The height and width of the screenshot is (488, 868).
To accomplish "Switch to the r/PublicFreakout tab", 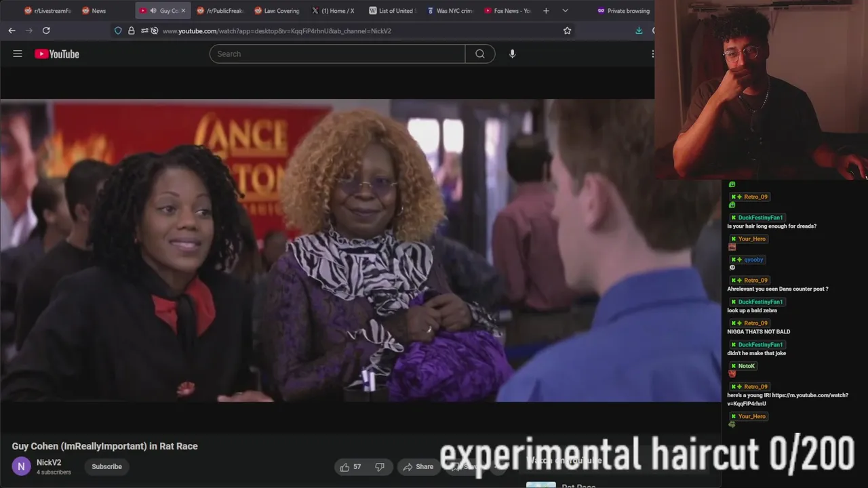I will tap(220, 11).
